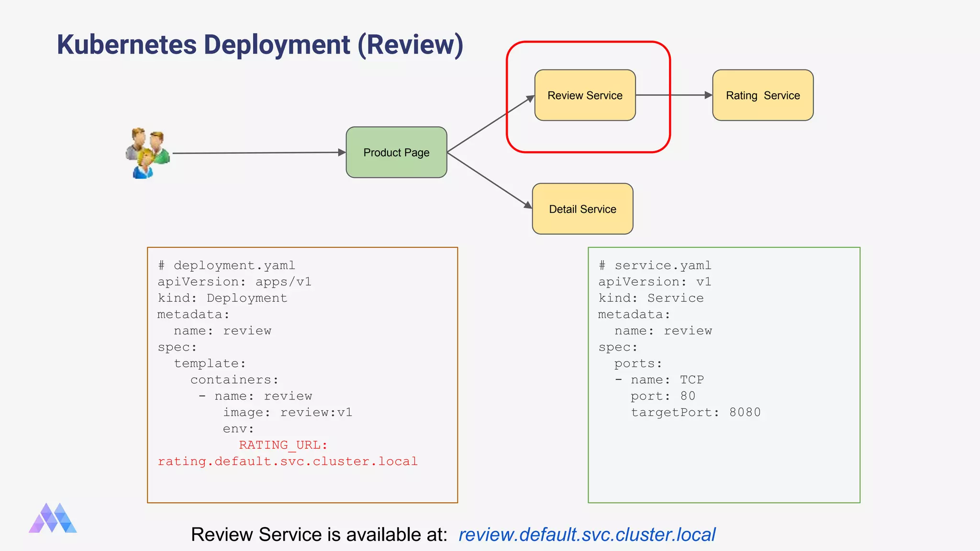
Task: Click the 'kind: Deployment' line
Action: [x=223, y=298]
